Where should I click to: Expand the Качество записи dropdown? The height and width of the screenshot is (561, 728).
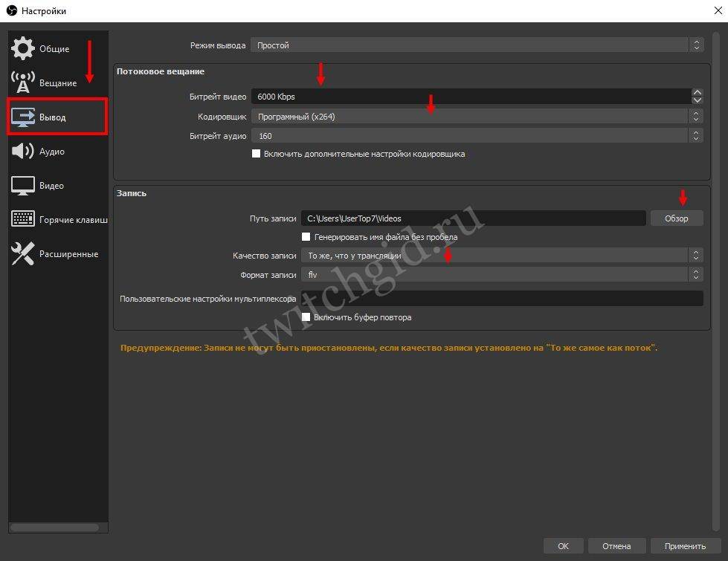(x=502, y=256)
